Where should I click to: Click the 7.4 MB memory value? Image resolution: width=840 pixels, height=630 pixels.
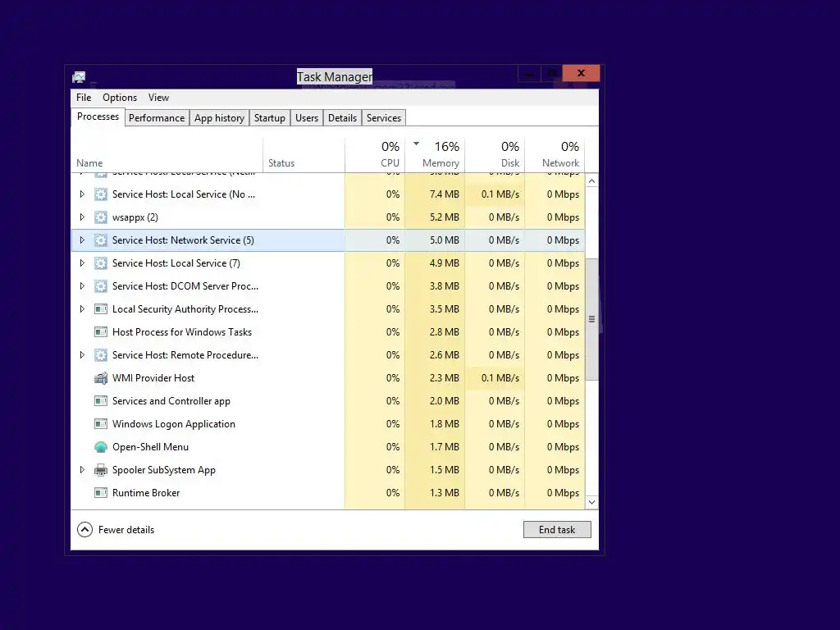click(444, 194)
